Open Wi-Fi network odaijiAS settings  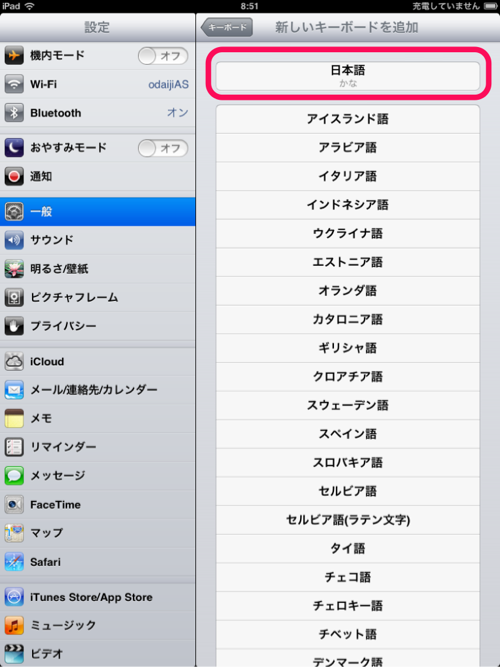coord(98,84)
